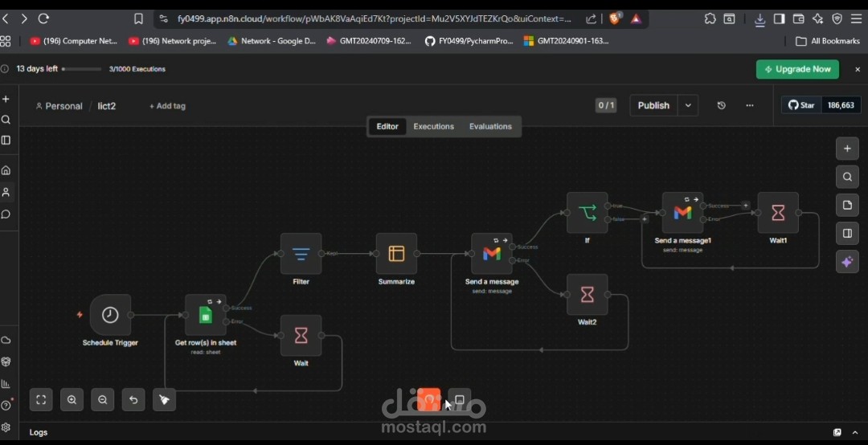Switch to the Executions tab
The height and width of the screenshot is (445, 868).
tap(433, 126)
